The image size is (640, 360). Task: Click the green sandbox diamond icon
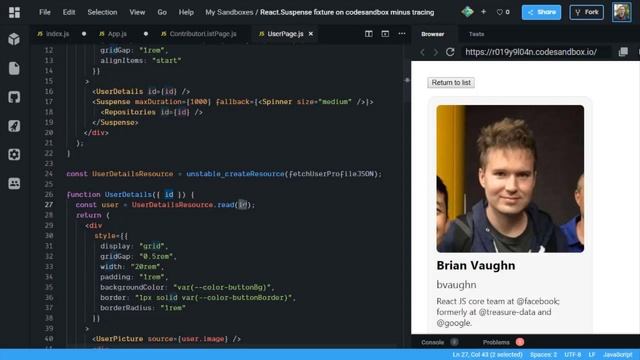(467, 12)
